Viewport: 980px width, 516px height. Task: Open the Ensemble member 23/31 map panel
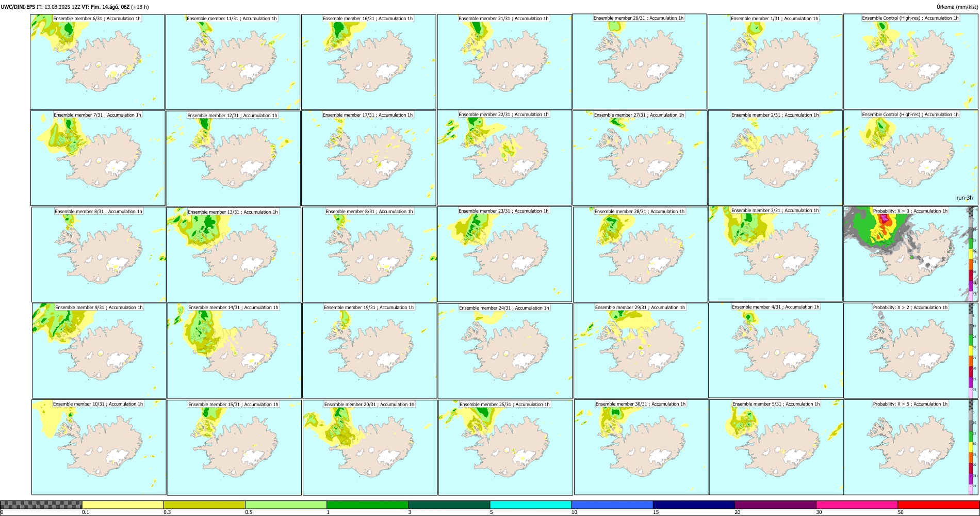click(x=504, y=254)
